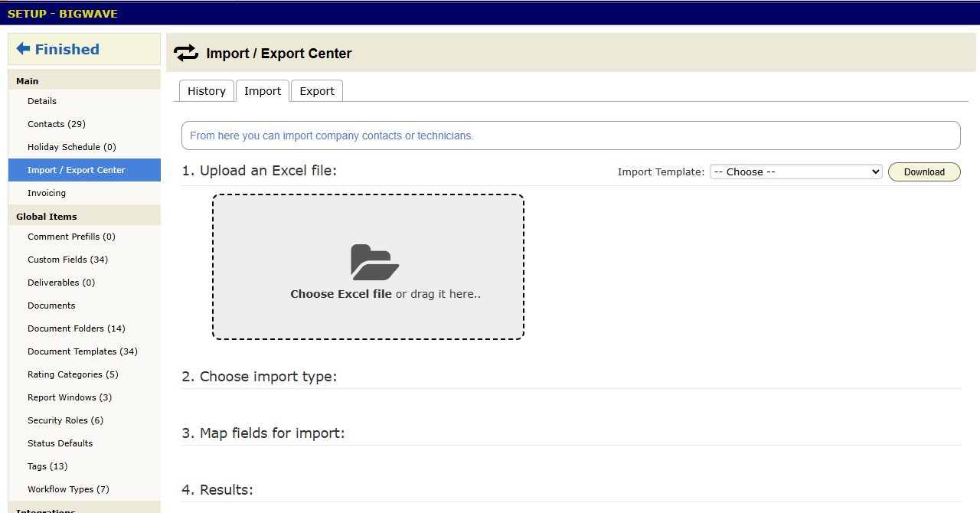This screenshot has width=980, height=513.
Task: Switch to the Export tab
Action: [x=317, y=90]
